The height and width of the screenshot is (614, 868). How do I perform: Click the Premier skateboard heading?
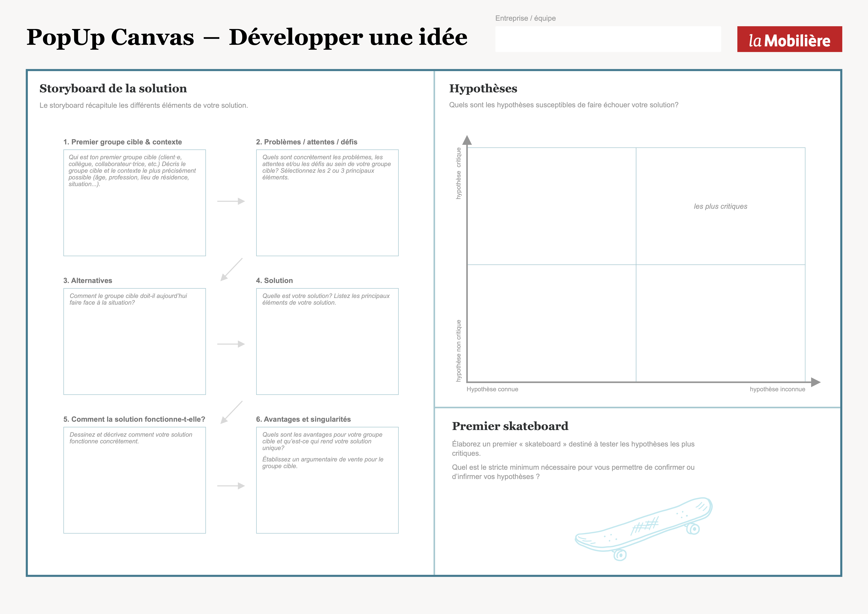[510, 426]
